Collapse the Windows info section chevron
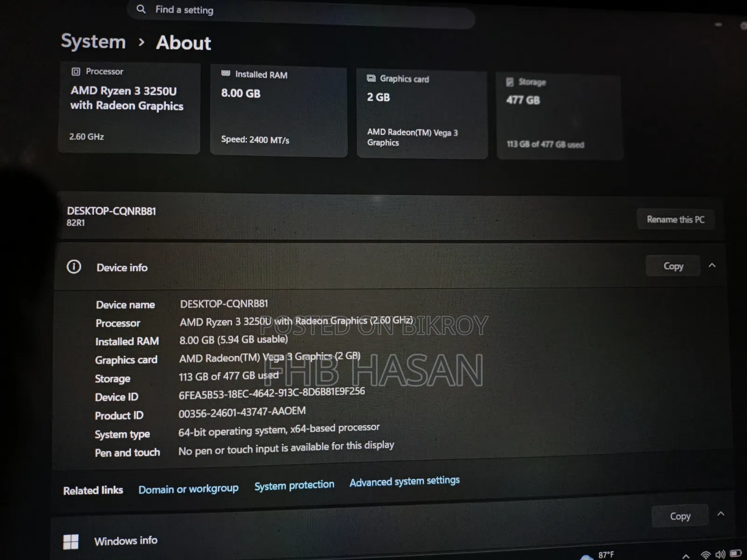The width and height of the screenshot is (747, 560). click(721, 514)
